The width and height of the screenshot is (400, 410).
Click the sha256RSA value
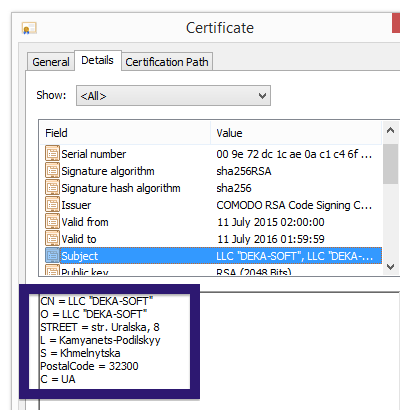click(244, 171)
